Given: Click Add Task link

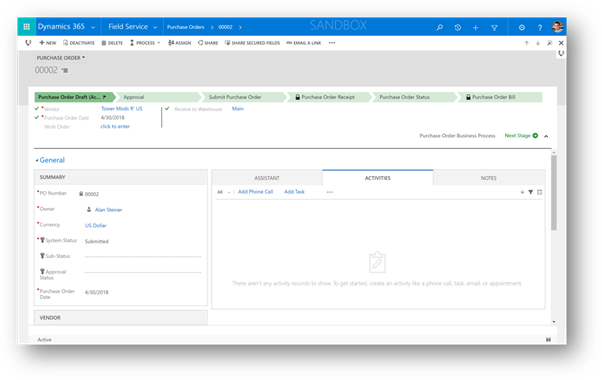Looking at the screenshot, I should (x=294, y=192).
